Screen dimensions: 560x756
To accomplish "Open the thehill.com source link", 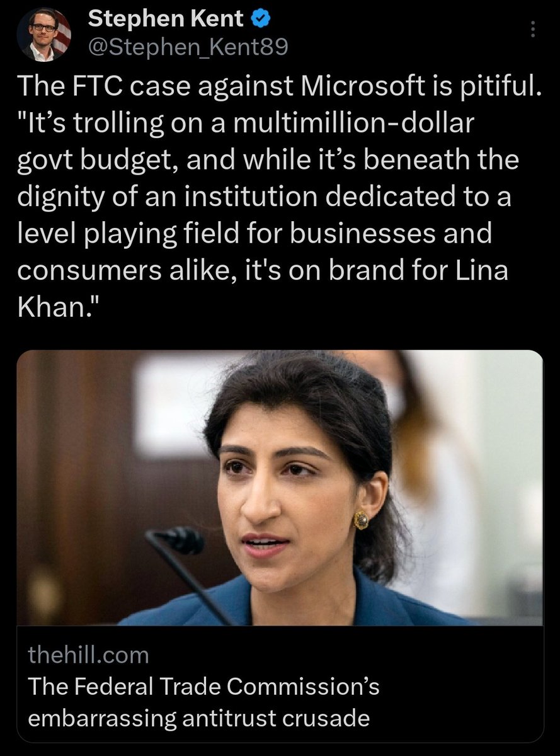I will (89, 655).
